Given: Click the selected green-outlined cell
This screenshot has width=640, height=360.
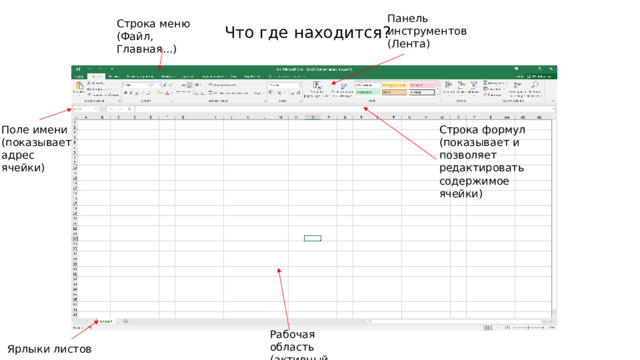Looking at the screenshot, I should [x=313, y=238].
